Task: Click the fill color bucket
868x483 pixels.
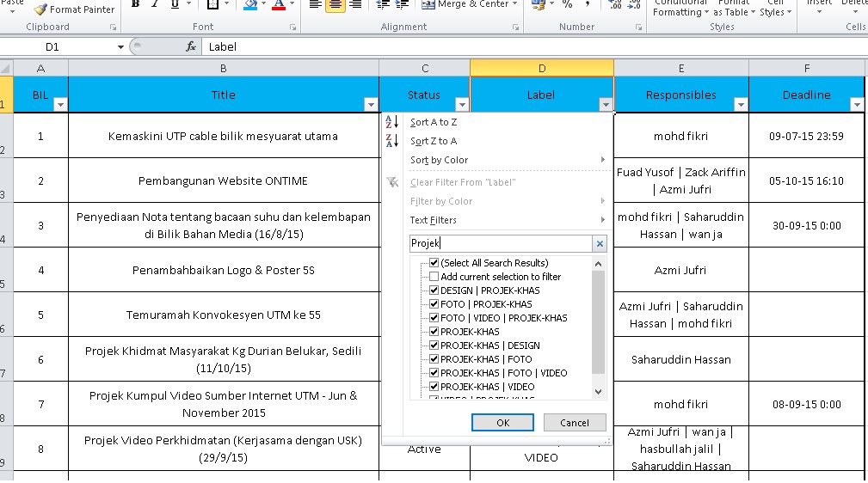Action: [x=250, y=4]
